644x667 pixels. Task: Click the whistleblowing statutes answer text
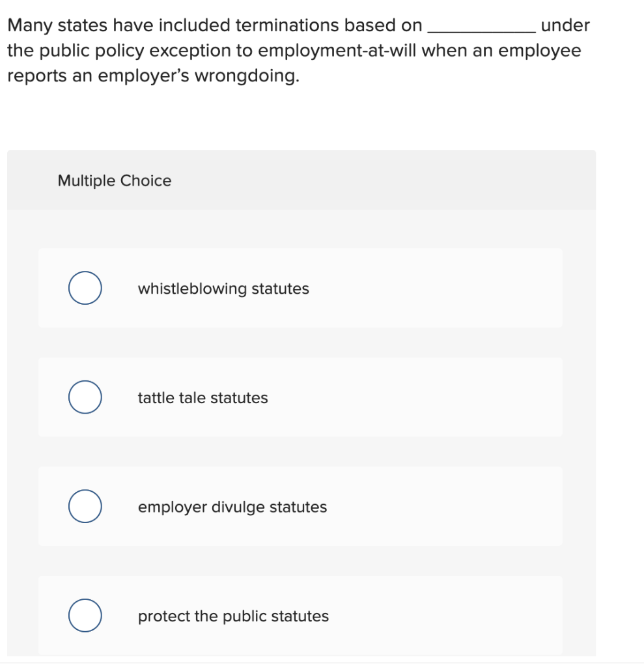click(223, 289)
